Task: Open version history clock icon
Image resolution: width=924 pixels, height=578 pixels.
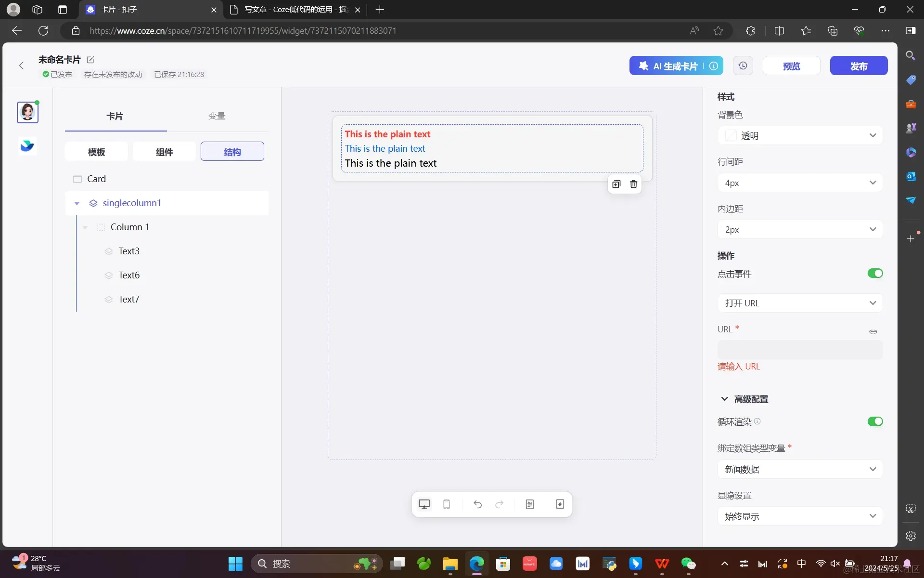Action: coord(743,66)
